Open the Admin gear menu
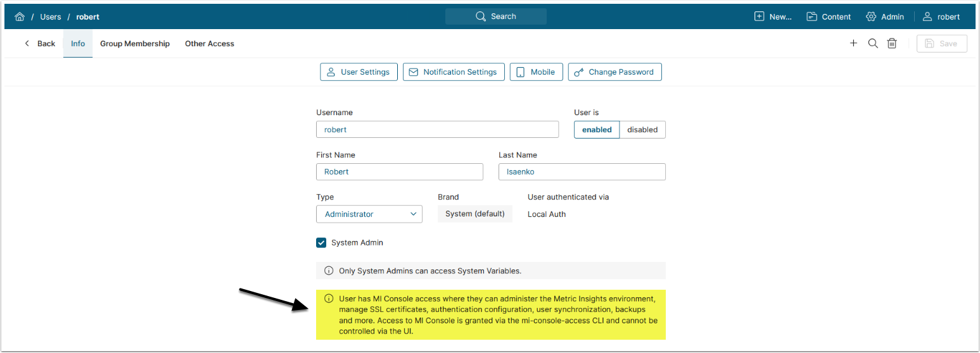This screenshot has width=980, height=353. click(x=884, y=16)
